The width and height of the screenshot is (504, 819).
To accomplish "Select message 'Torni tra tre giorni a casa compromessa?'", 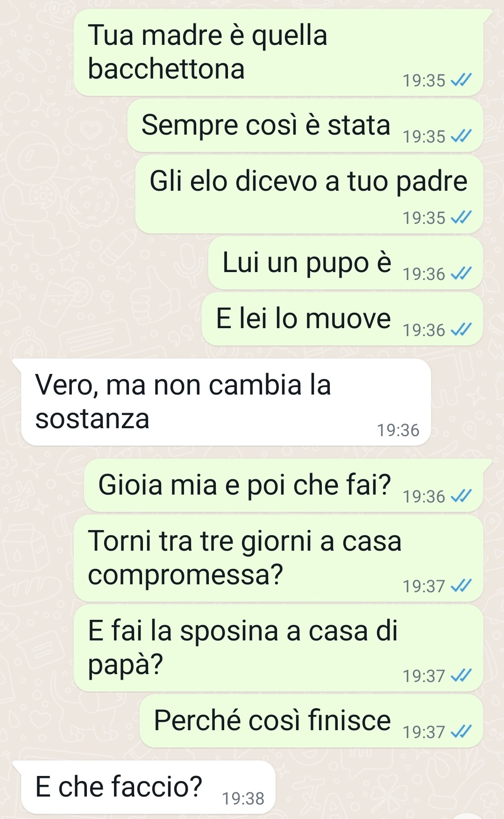I will click(278, 558).
